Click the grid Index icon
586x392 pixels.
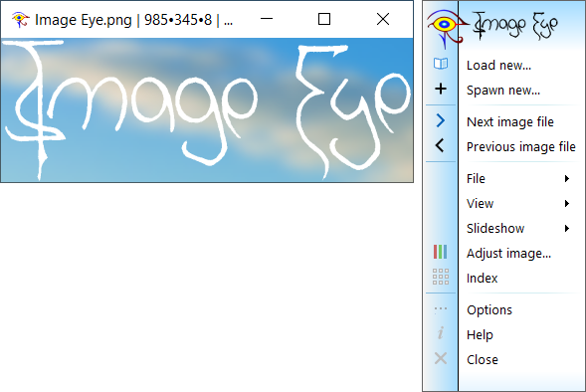(441, 277)
